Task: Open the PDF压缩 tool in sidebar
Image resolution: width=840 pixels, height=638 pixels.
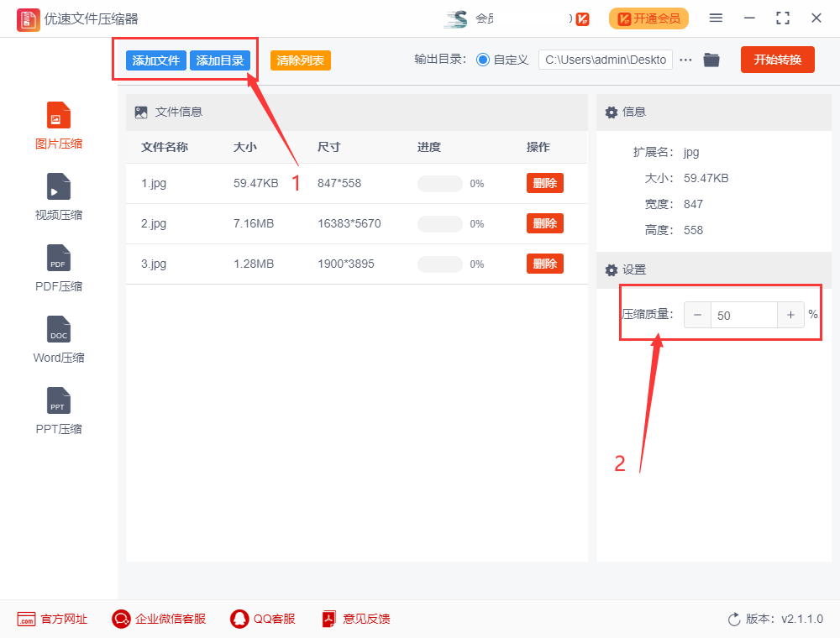Action: [x=58, y=269]
